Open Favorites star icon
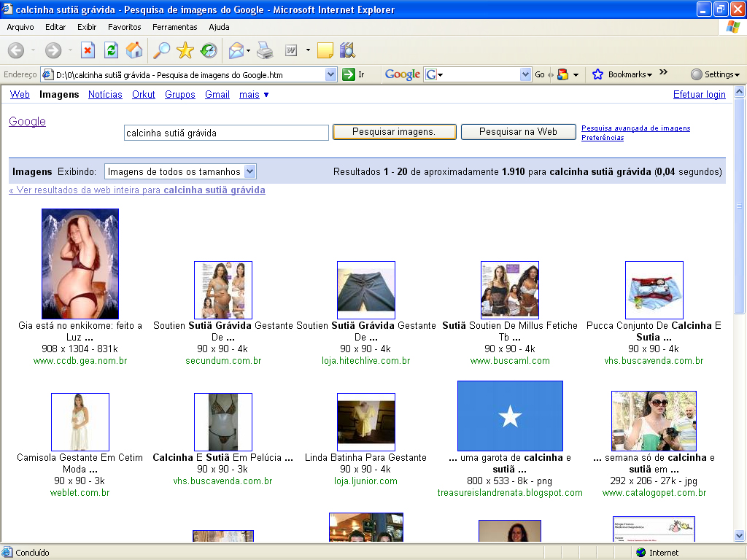This screenshot has height=560, width=747. coord(185,50)
